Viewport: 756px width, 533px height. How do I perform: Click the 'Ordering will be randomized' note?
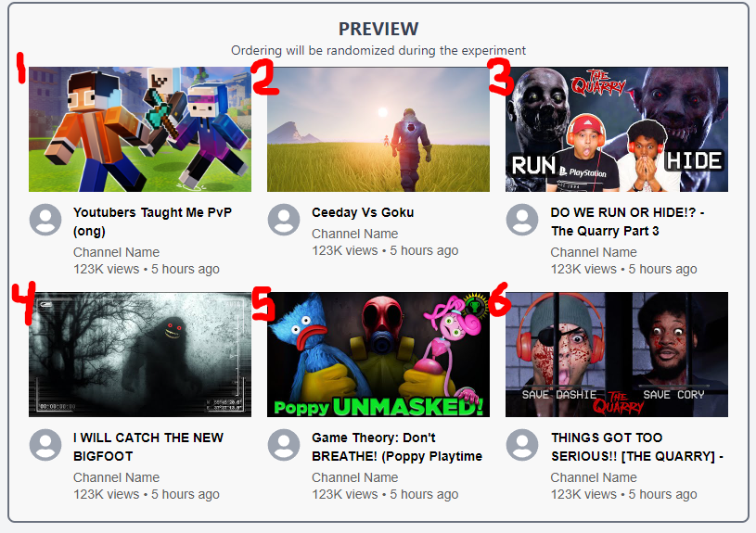tap(378, 50)
